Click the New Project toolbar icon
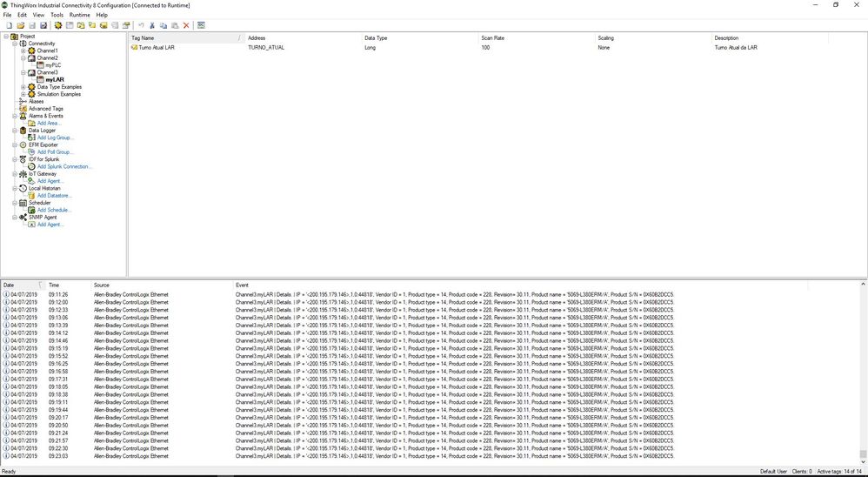This screenshot has height=477, width=868. 9,25
